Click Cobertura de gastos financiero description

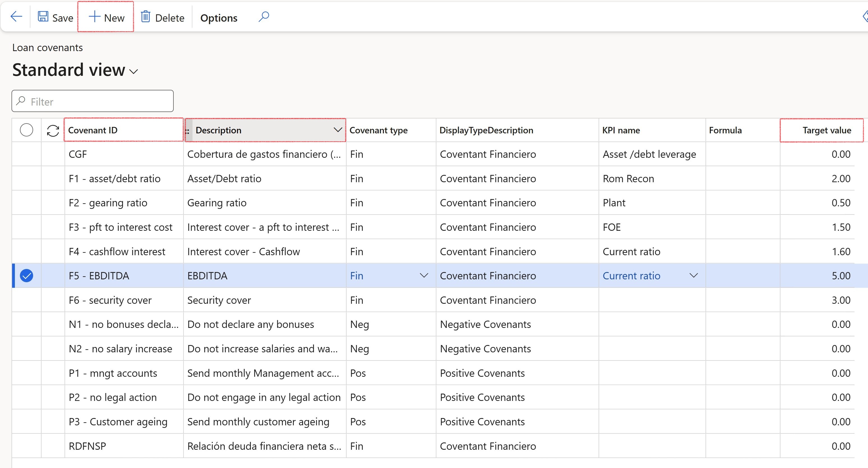tap(265, 154)
